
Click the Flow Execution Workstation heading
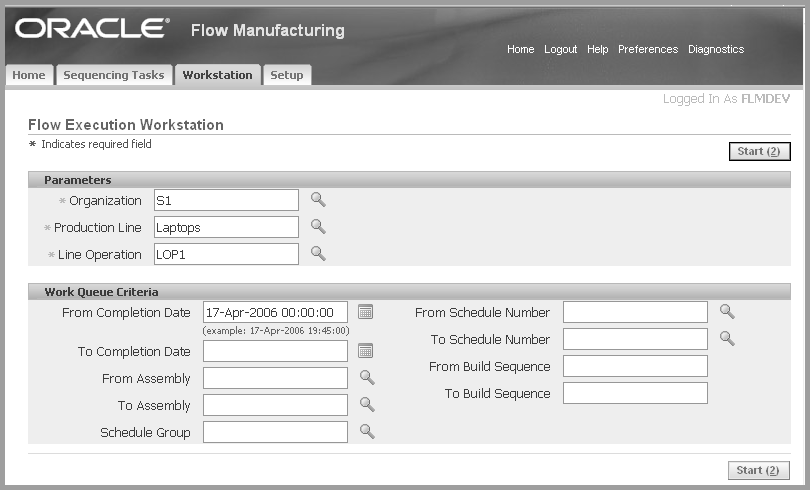tap(126, 124)
